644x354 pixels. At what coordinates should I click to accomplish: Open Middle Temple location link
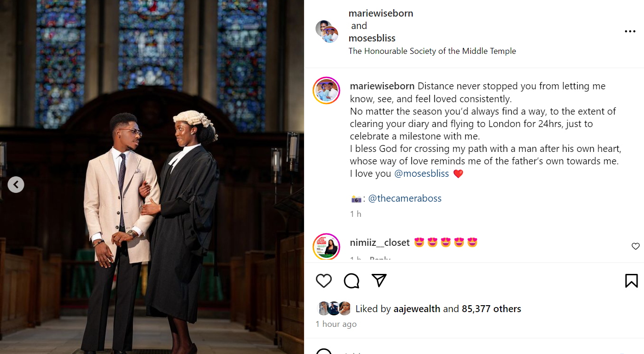[x=432, y=51]
